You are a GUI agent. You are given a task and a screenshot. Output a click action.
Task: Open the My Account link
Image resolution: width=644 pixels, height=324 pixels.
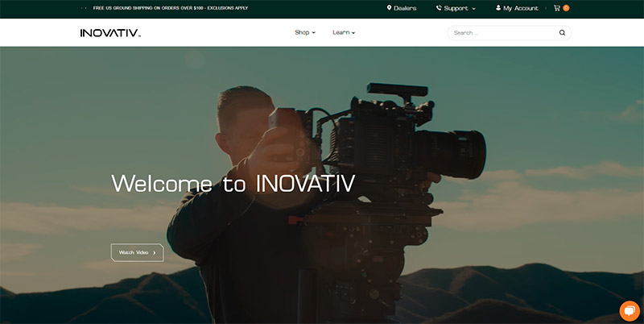[520, 8]
